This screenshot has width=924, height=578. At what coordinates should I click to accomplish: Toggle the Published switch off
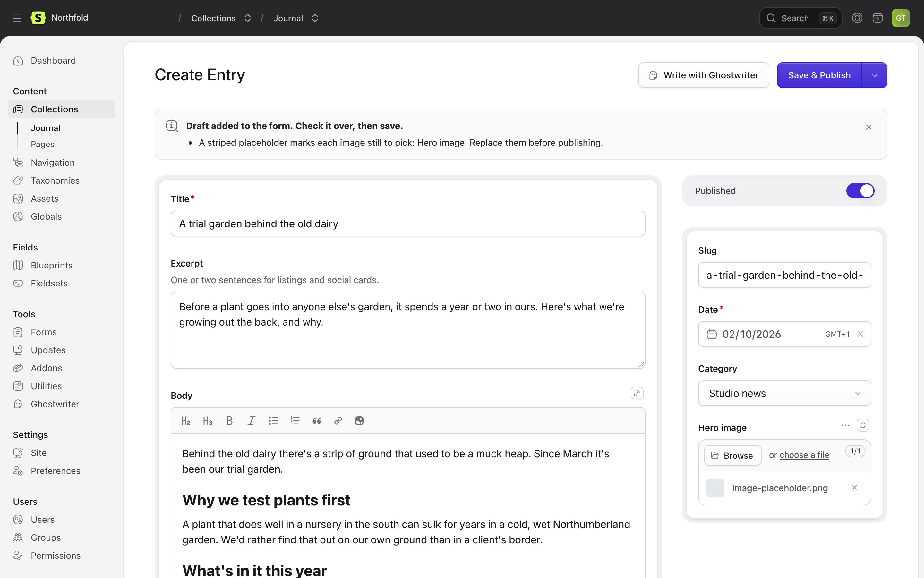coord(860,191)
